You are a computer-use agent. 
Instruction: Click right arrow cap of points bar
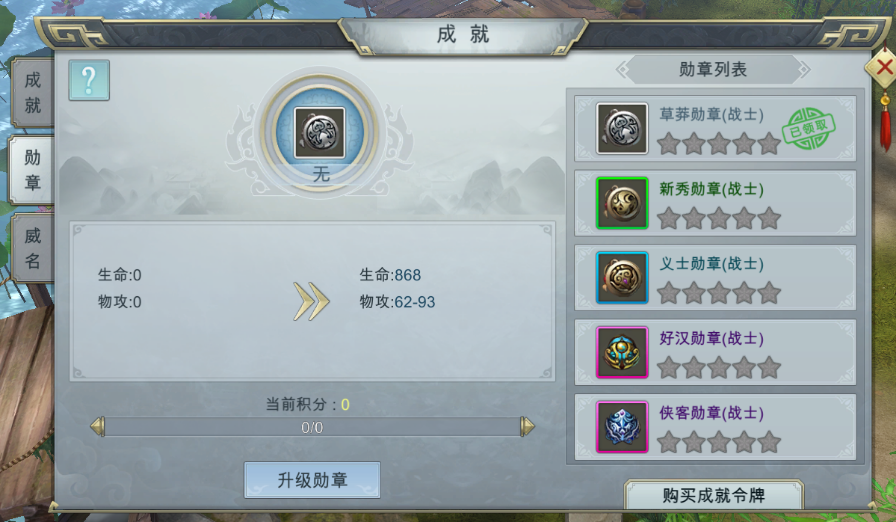click(x=527, y=427)
